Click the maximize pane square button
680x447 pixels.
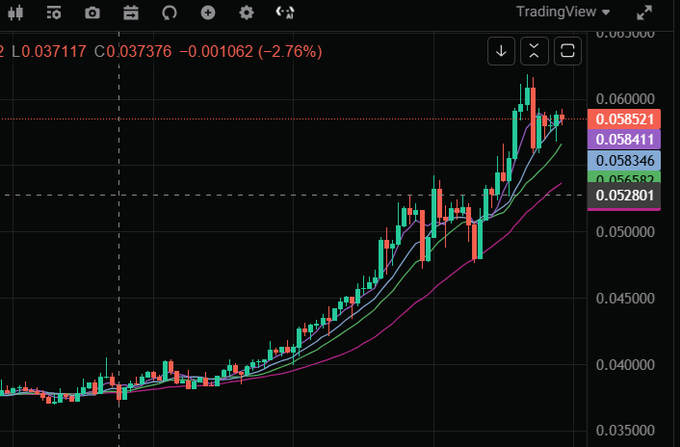click(x=568, y=51)
